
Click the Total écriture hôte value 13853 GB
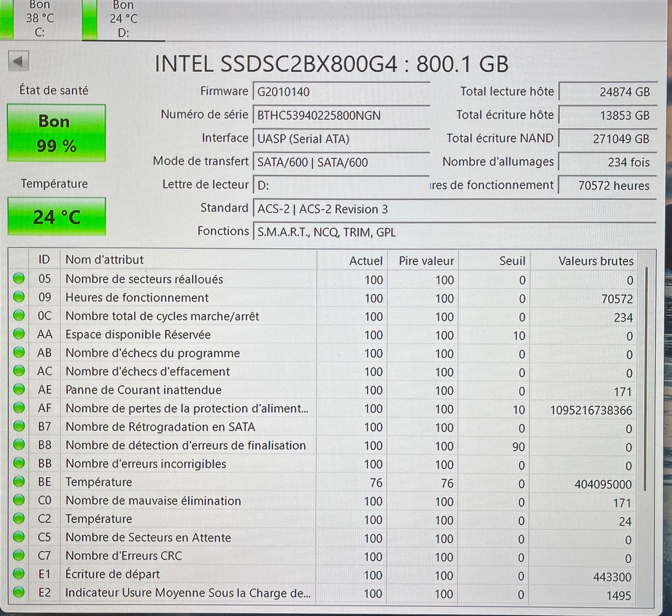coord(608,115)
